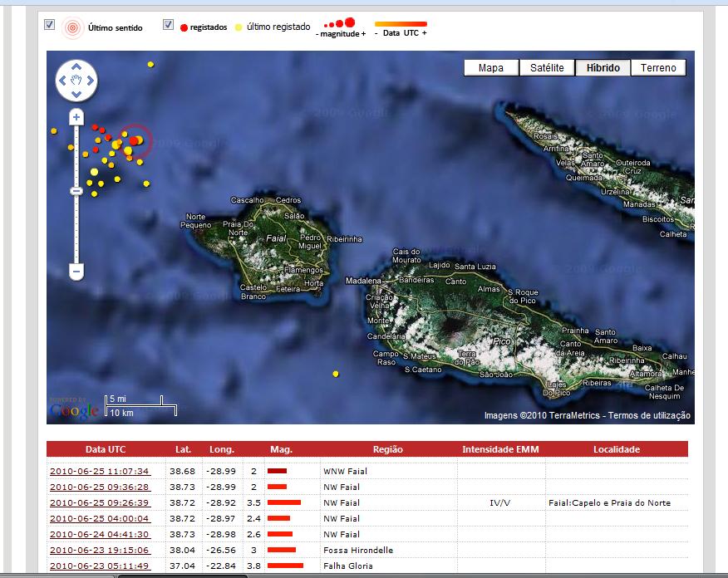Click the Região column header
Image resolution: width=728 pixels, height=578 pixels.
[x=387, y=449]
